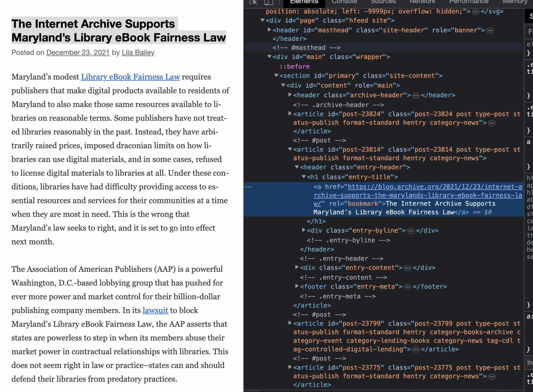Switch to the Console tab
This screenshot has height=392, width=533.
pos(344,2)
